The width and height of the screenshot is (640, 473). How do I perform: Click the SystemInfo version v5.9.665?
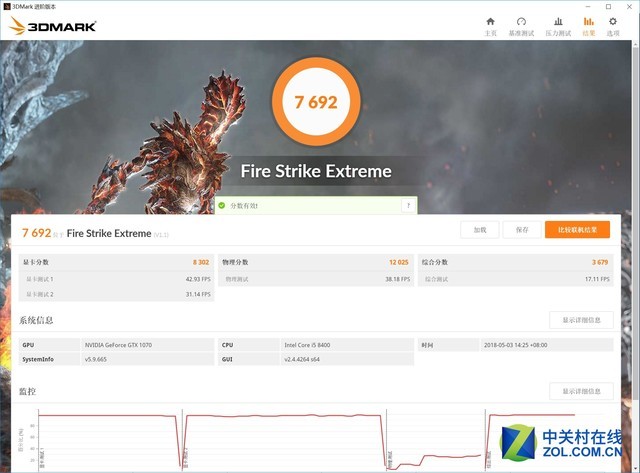[96, 360]
